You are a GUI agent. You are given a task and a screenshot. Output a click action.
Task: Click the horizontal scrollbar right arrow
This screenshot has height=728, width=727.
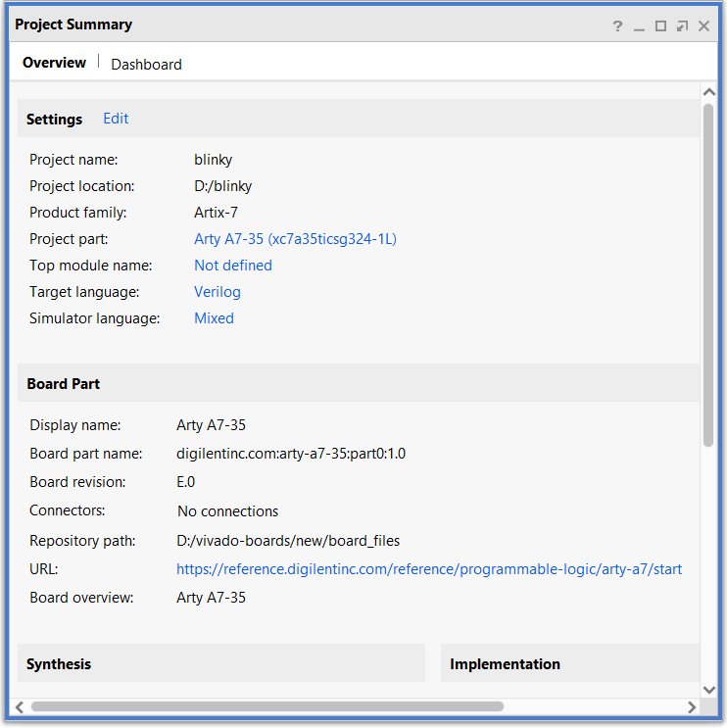692,707
